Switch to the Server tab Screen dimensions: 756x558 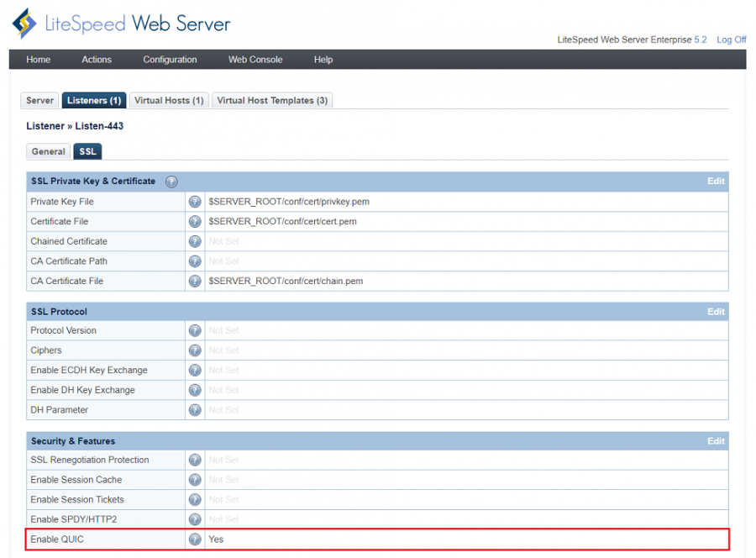pyautogui.click(x=39, y=100)
